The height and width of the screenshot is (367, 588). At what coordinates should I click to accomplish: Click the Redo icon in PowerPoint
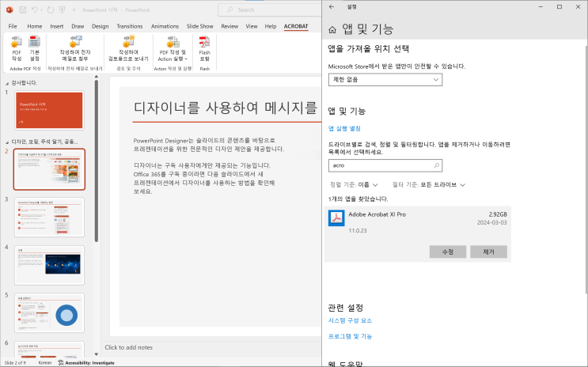point(51,9)
